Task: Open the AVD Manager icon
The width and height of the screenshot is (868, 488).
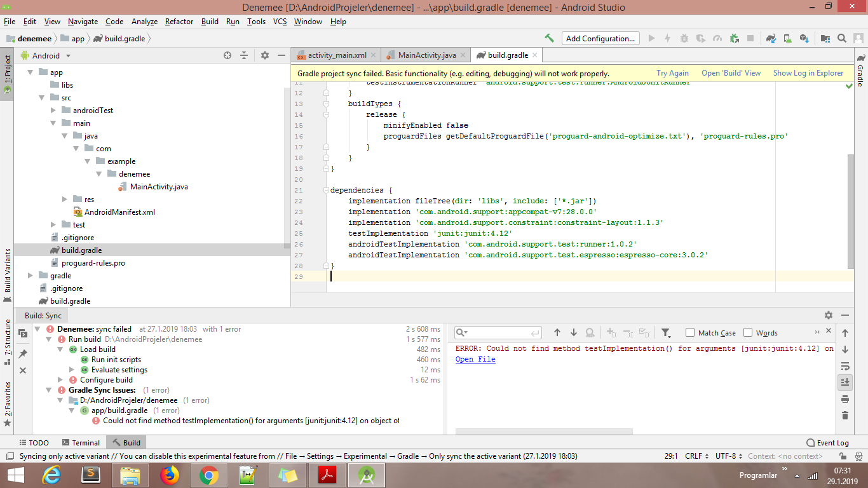Action: (x=787, y=38)
